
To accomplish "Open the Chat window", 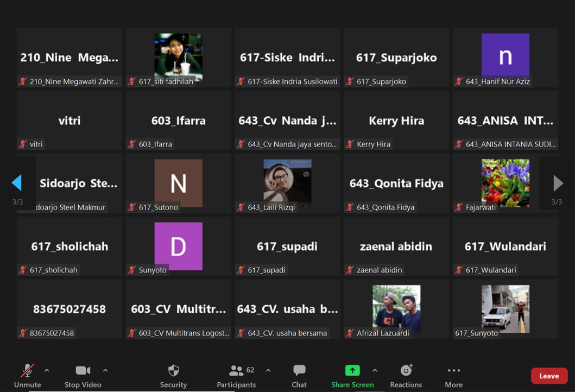I will point(299,371).
